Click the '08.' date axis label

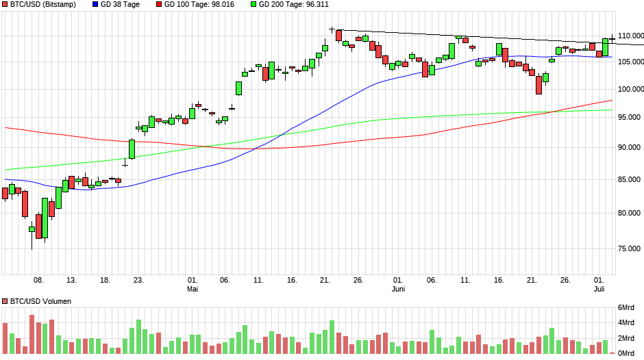pyautogui.click(x=38, y=280)
